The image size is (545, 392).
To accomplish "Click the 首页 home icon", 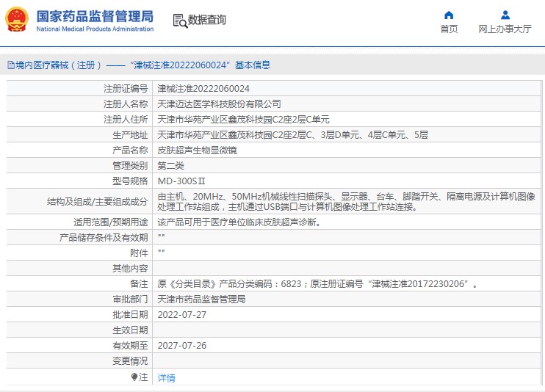I will click(449, 15).
